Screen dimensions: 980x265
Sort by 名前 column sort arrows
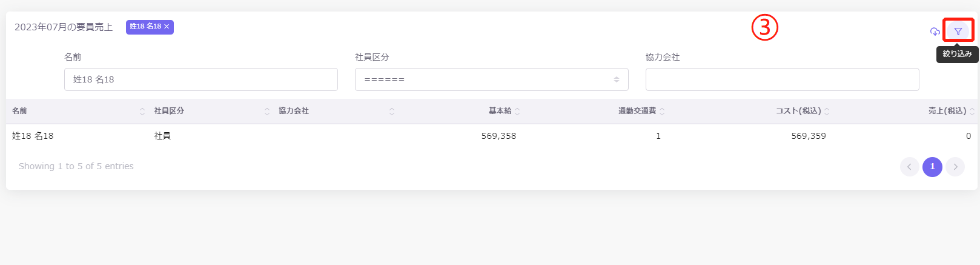[x=142, y=112]
